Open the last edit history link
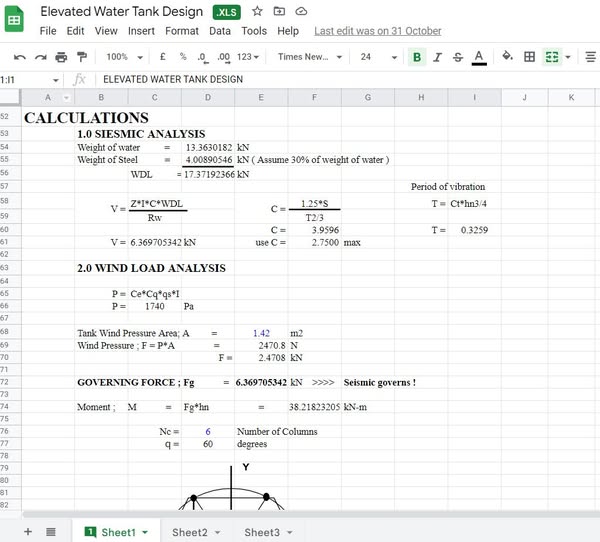 click(x=377, y=31)
